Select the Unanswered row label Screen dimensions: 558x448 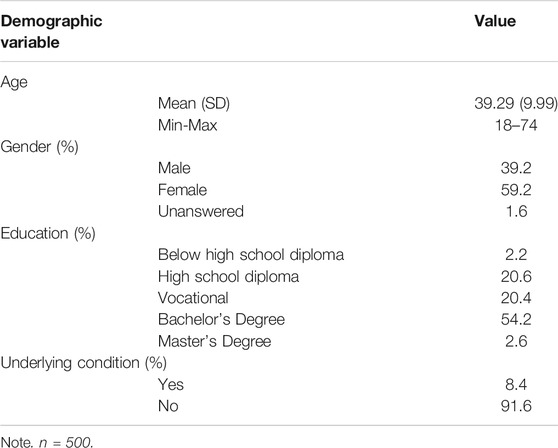point(201,212)
